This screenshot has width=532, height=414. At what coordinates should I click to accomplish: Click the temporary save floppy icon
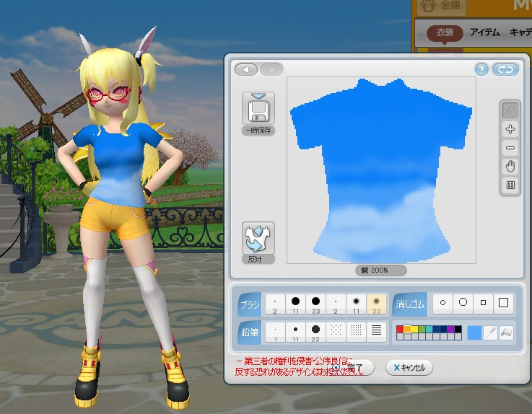258,108
